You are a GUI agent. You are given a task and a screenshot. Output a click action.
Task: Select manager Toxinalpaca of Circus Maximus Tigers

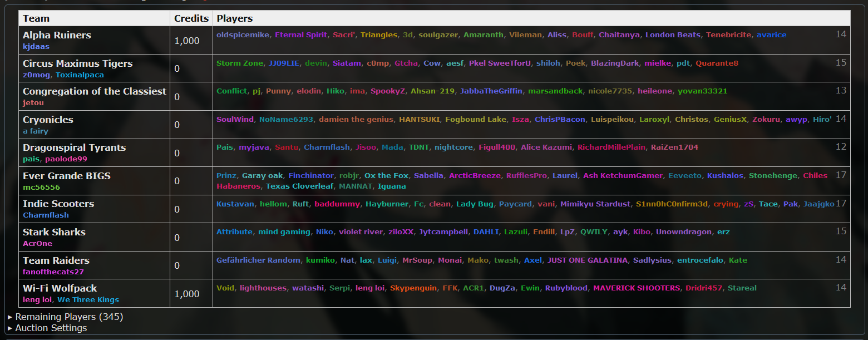pos(80,75)
